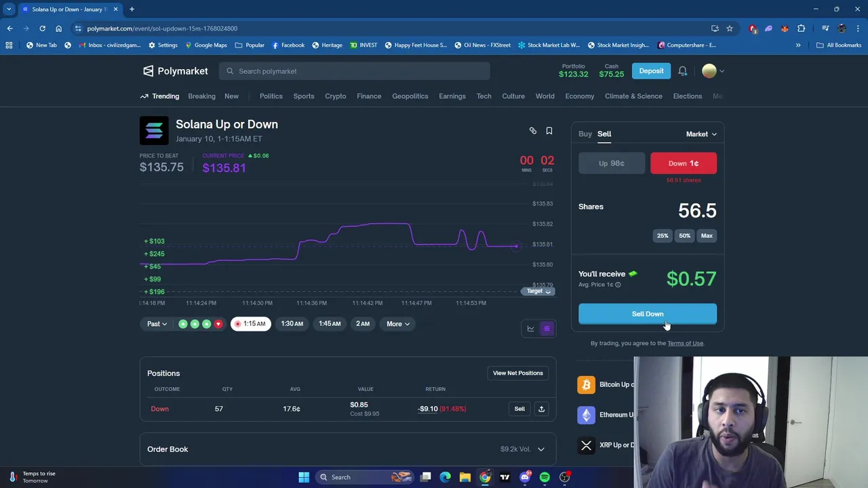The height and width of the screenshot is (488, 868).
Task: Open the Bitcoin Up or Down market icon
Action: pyautogui.click(x=586, y=385)
